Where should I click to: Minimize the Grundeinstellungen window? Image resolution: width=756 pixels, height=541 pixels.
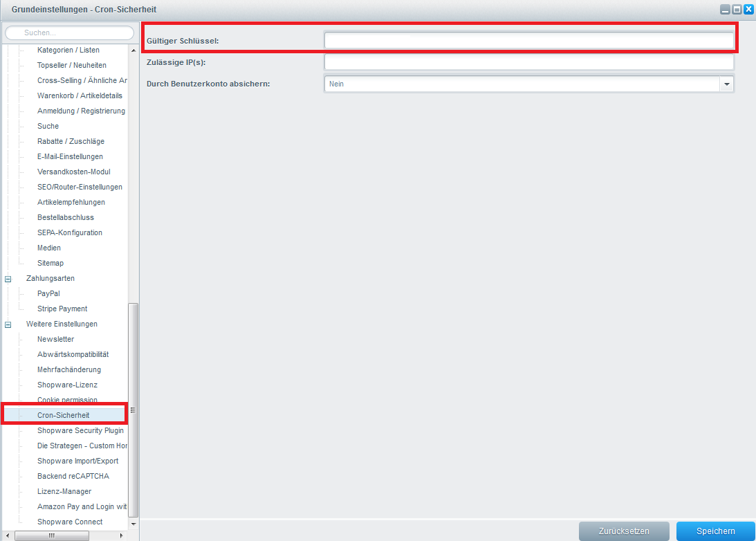[x=725, y=10]
